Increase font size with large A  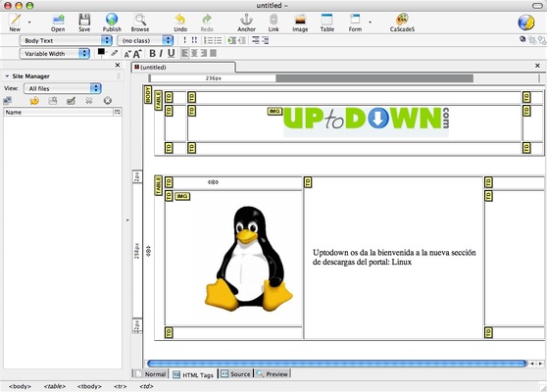pos(137,53)
